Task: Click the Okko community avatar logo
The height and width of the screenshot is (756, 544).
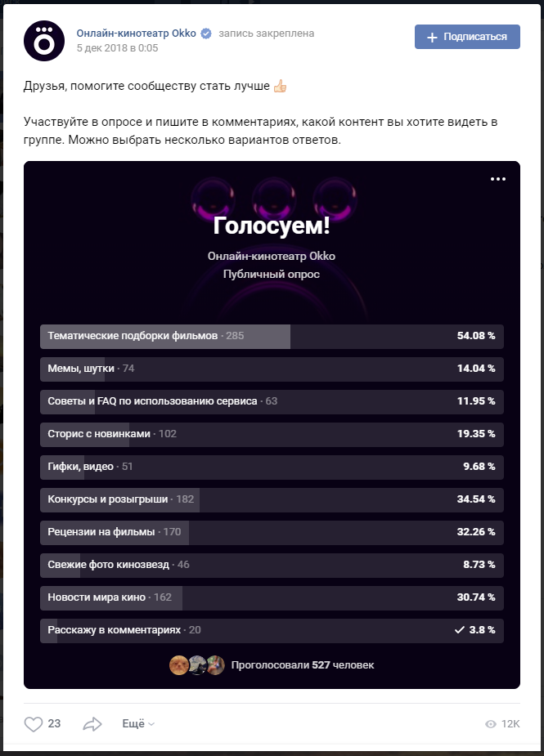Action: click(44, 41)
